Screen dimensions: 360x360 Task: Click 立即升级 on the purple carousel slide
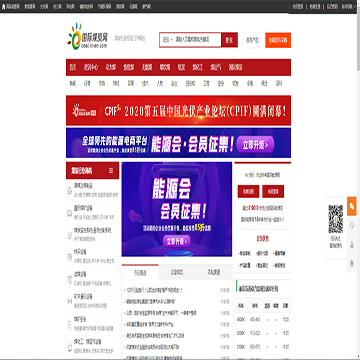(177, 241)
